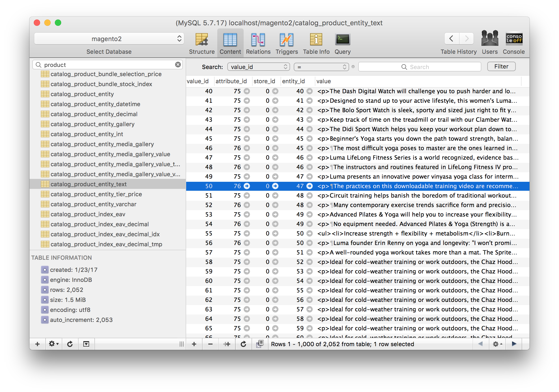
Task: Open the value_id search field dropdown
Action: [x=258, y=67]
